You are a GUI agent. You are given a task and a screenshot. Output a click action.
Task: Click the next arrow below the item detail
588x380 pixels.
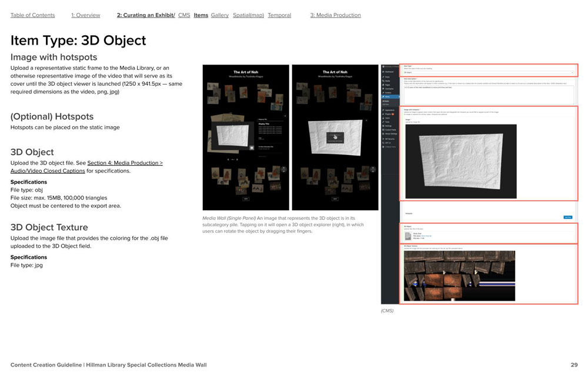(x=237, y=159)
